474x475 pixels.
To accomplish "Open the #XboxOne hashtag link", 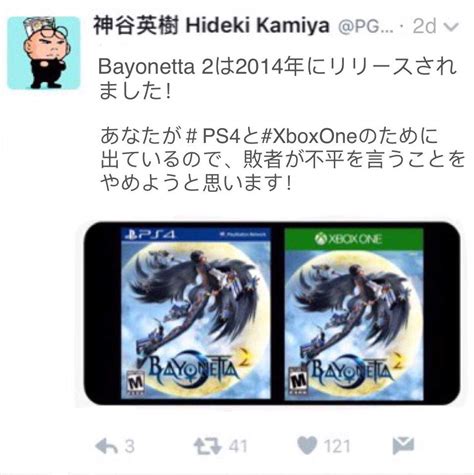I will coord(309,137).
